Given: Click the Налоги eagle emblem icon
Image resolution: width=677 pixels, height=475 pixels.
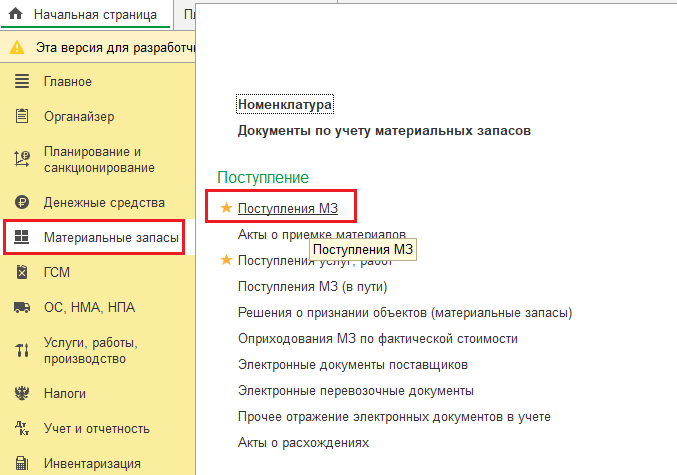Looking at the screenshot, I should 22,393.
